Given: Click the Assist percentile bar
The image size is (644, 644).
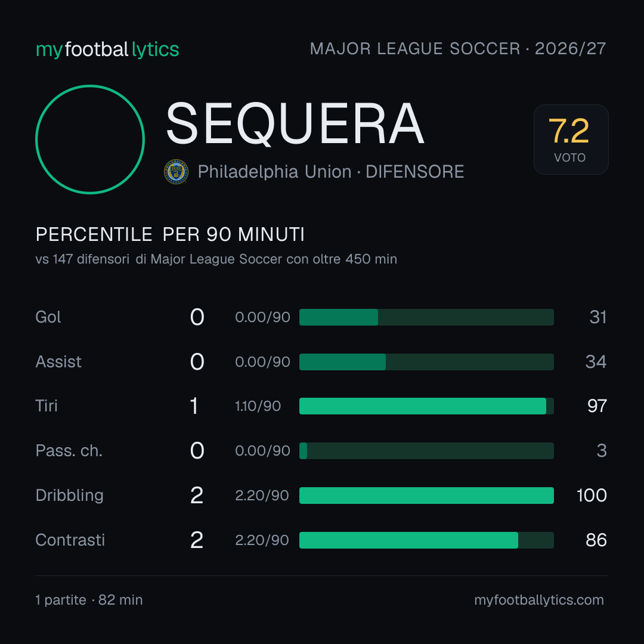Looking at the screenshot, I should 426,362.
